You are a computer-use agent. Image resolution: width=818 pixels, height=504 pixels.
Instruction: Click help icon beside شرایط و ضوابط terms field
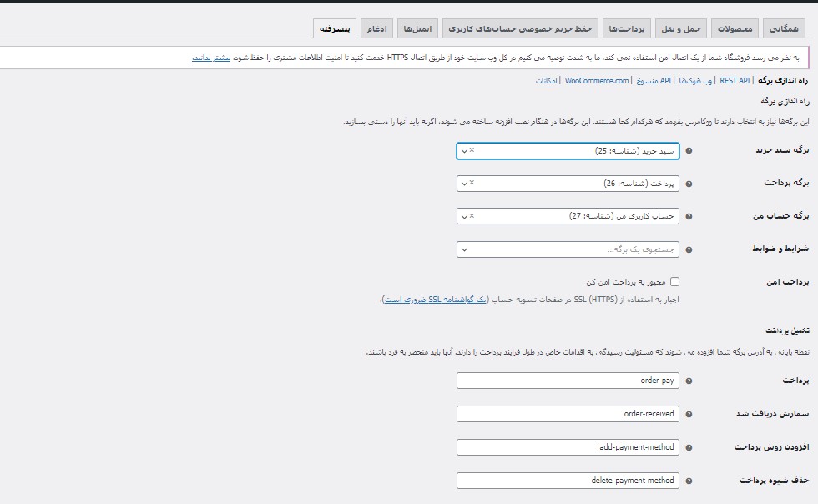tap(689, 249)
